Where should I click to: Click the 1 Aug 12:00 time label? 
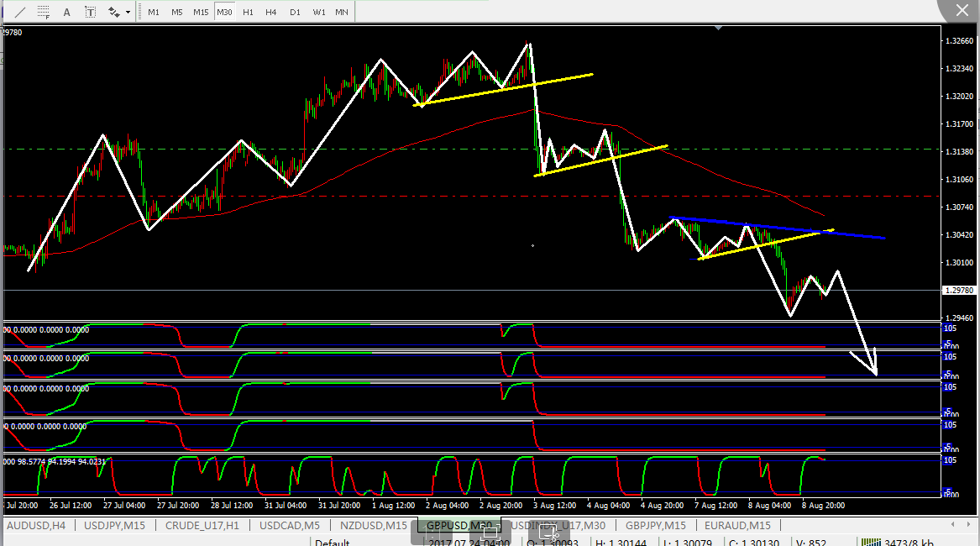(393, 506)
